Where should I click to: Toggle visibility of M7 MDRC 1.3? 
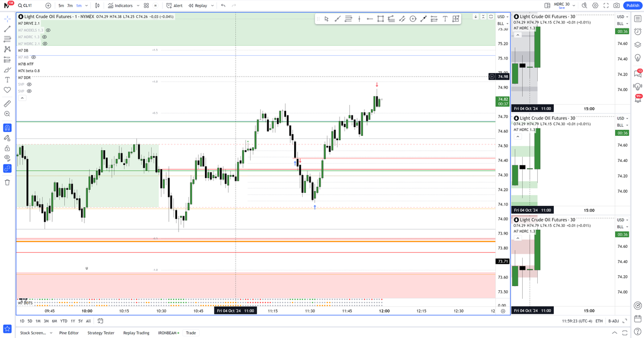pyautogui.click(x=44, y=37)
